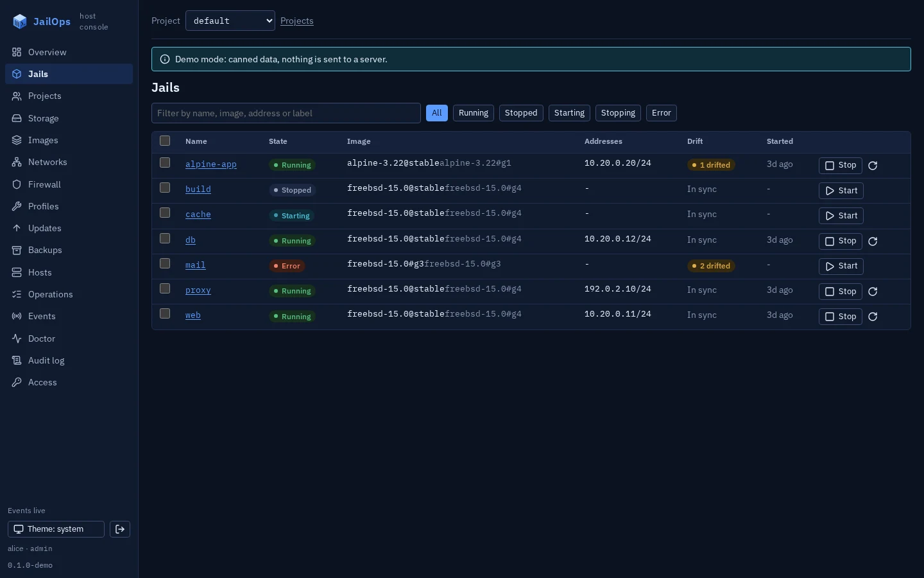Click the restart icon for proxy jail

point(873,292)
